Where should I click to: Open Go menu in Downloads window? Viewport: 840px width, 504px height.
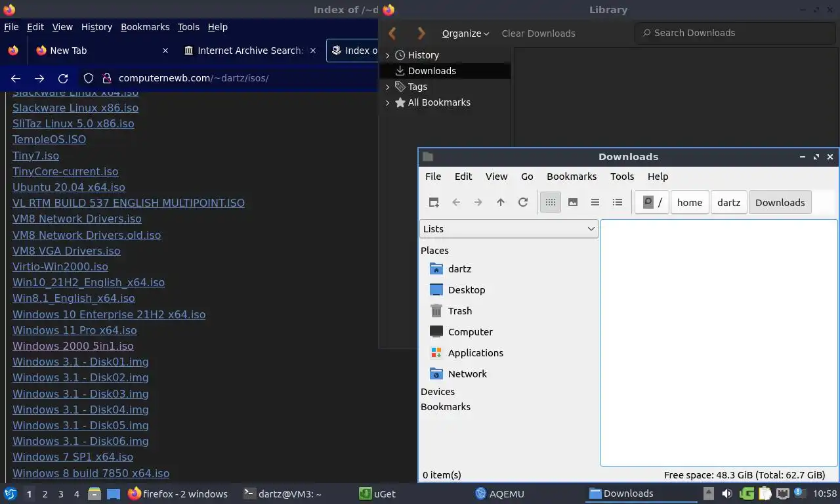click(x=527, y=177)
